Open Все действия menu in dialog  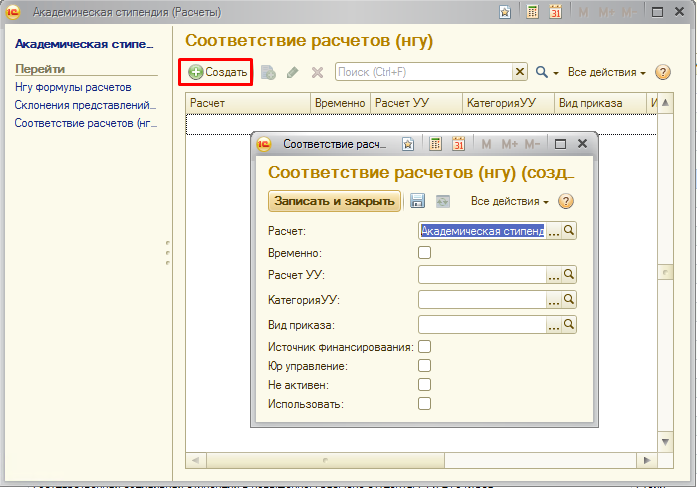[509, 201]
